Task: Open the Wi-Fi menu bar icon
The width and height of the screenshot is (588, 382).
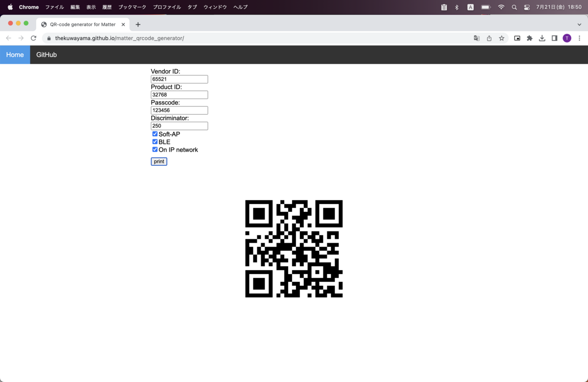Action: tap(501, 7)
